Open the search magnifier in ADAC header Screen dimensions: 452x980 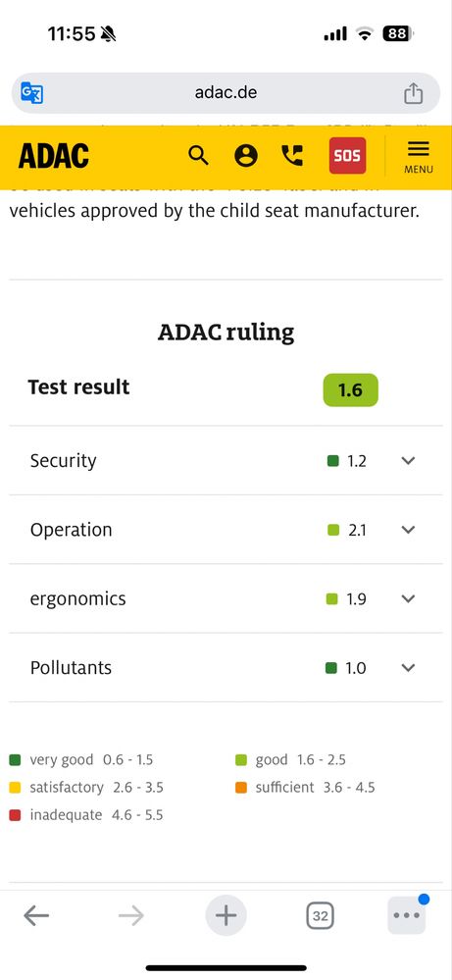(x=198, y=155)
